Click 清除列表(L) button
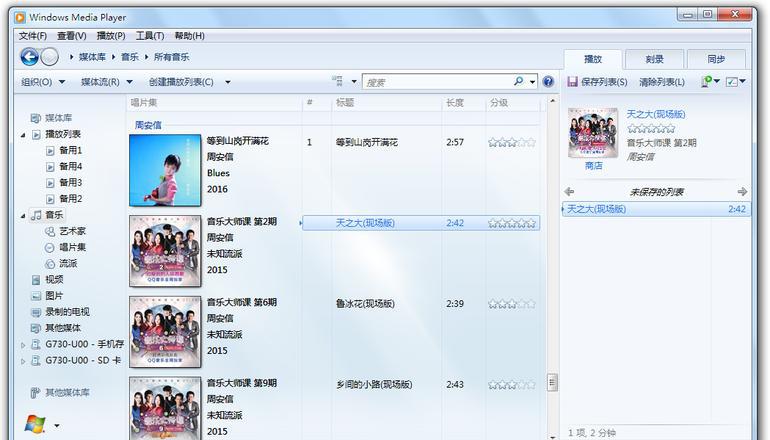 661,82
